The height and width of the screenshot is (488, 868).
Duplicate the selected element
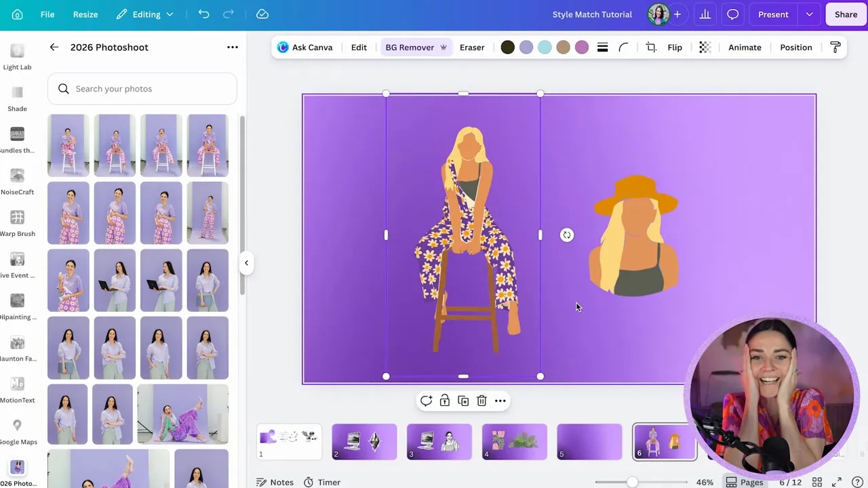click(463, 401)
